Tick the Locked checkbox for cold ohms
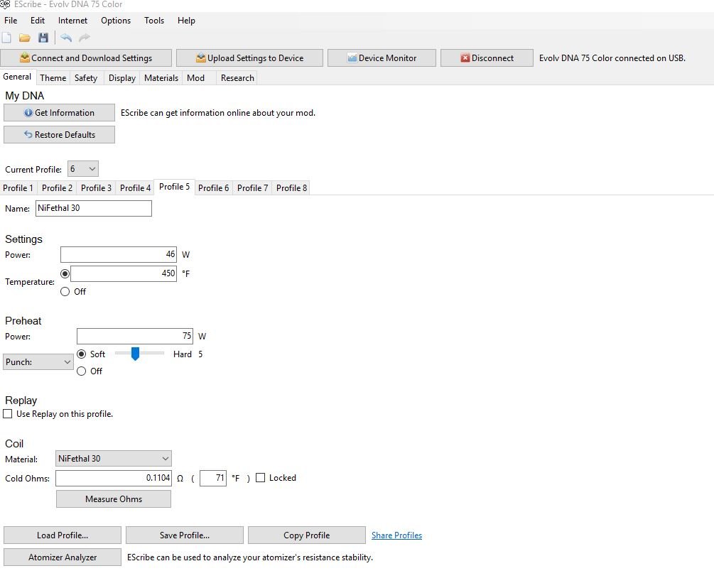Screen dimensions: 714x588 (x=261, y=478)
